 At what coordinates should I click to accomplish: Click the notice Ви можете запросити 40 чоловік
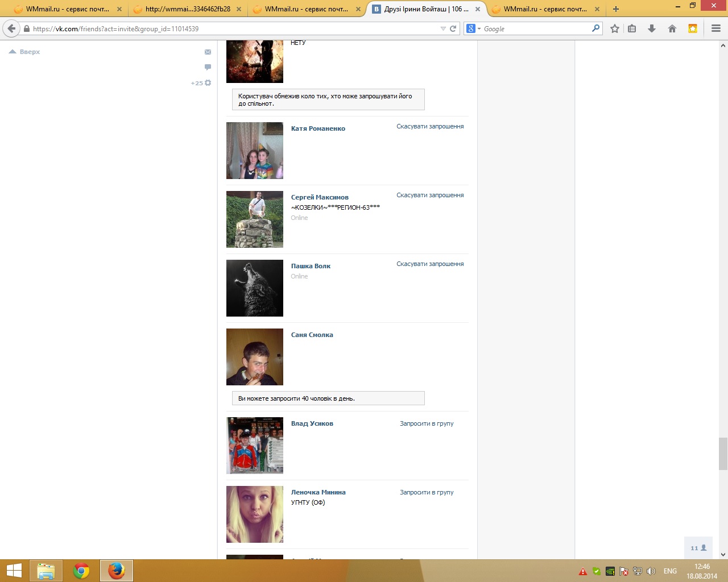coord(328,398)
